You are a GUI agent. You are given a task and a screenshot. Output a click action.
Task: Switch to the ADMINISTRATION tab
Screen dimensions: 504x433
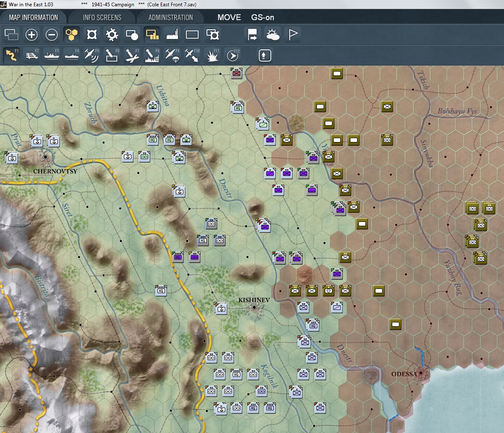click(171, 18)
